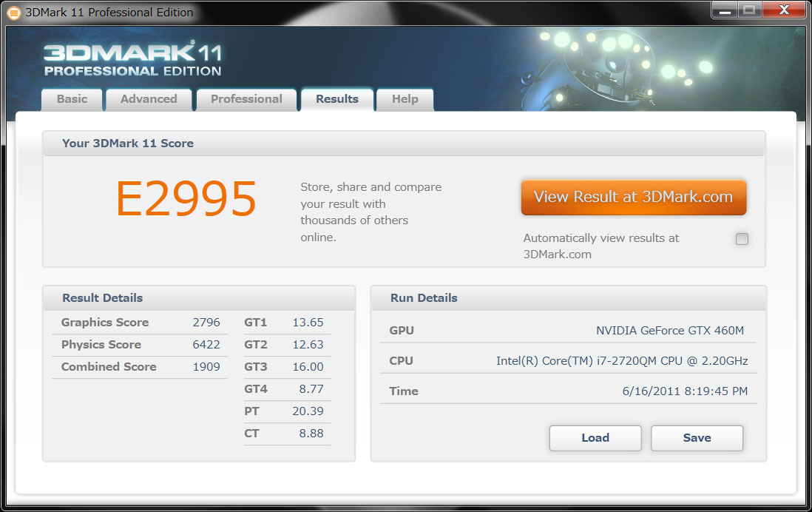Click the 3DMARK 11 Professional Edition logo
The height and width of the screenshot is (512, 812).
click(132, 58)
